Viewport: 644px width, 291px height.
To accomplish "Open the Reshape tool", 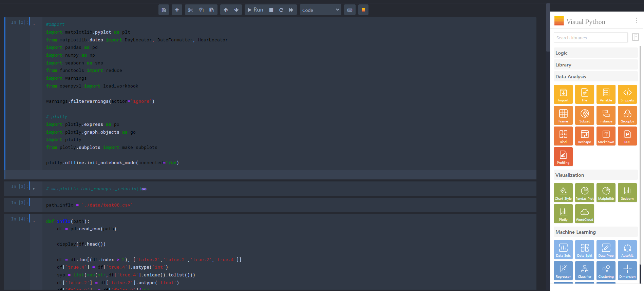I will 585,136.
